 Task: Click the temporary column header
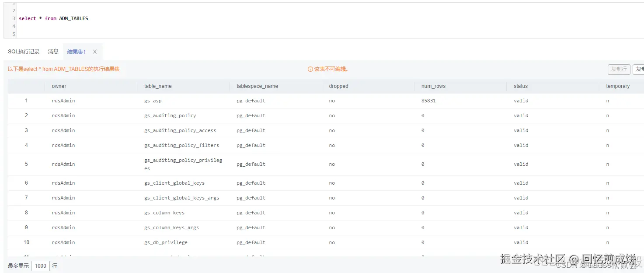pos(618,86)
